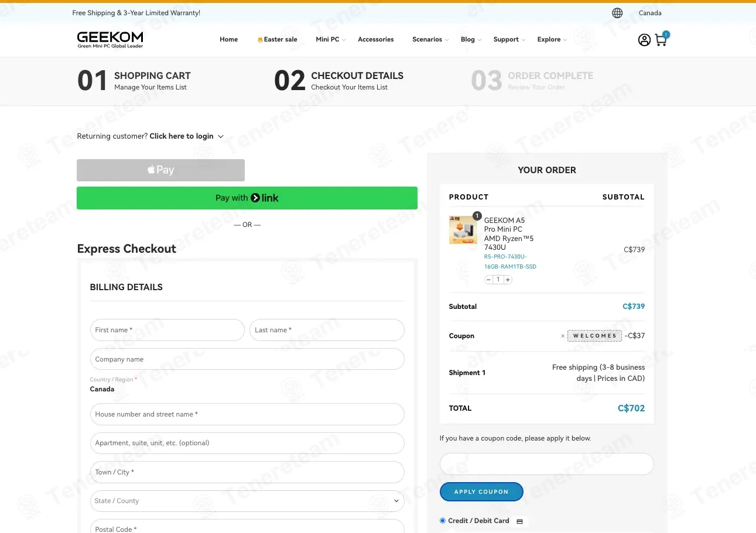756x533 pixels.
Task: Focus the Apartment, suite, unit field
Action: 247,443
